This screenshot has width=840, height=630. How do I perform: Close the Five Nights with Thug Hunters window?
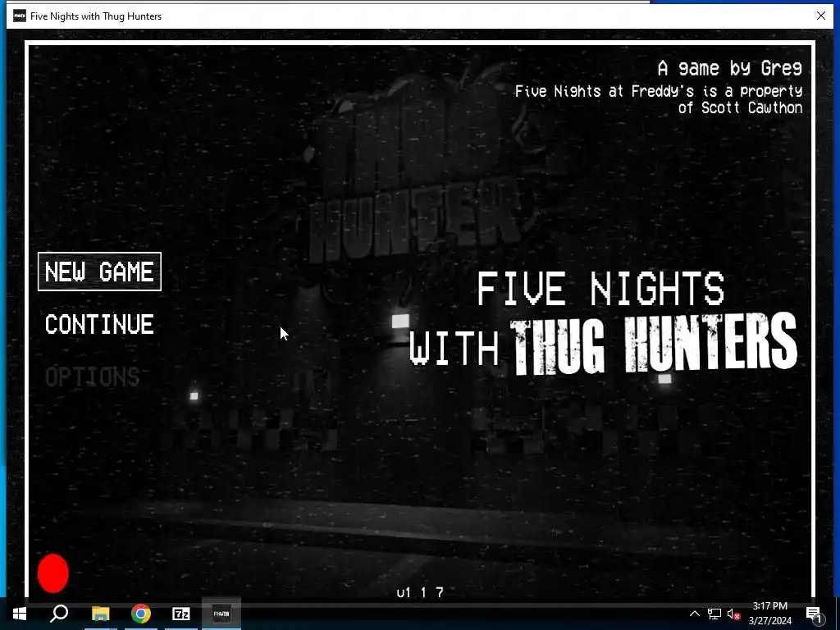point(820,16)
